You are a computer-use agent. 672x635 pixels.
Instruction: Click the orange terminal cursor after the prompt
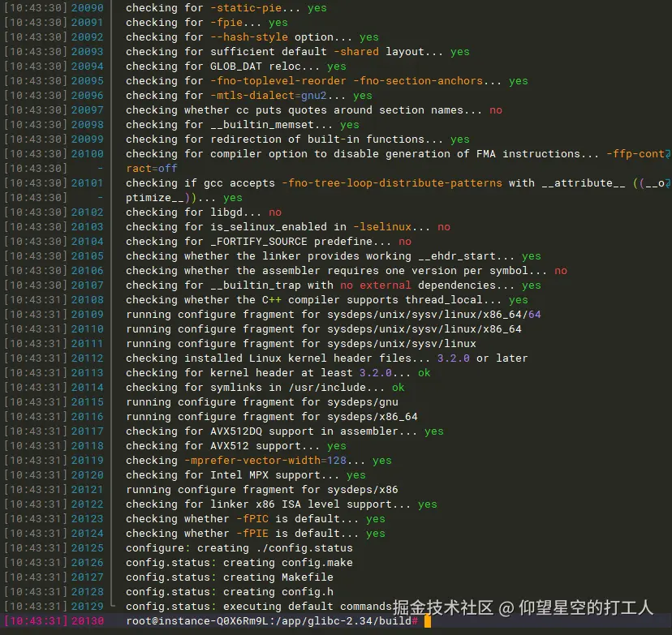[427, 621]
